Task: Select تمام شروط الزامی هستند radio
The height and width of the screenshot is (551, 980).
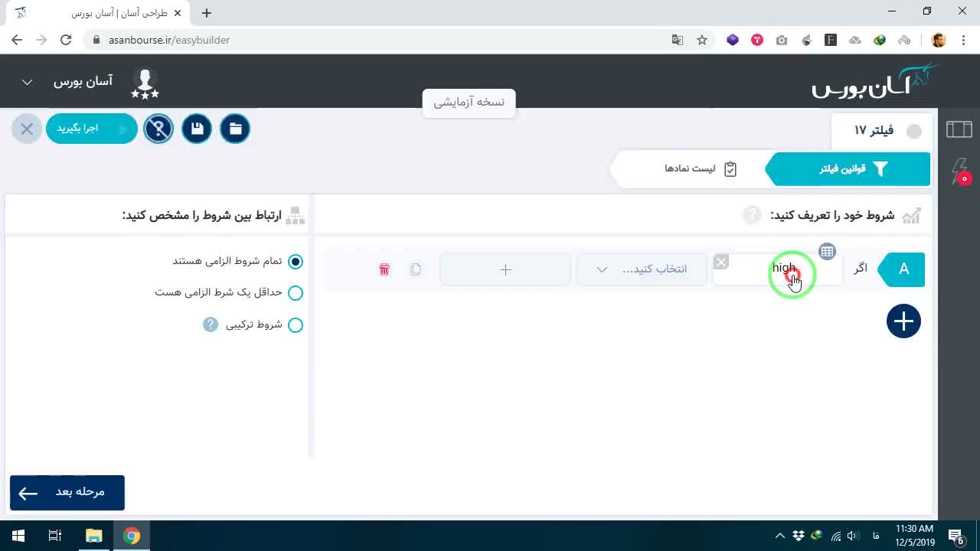Action: click(x=296, y=262)
